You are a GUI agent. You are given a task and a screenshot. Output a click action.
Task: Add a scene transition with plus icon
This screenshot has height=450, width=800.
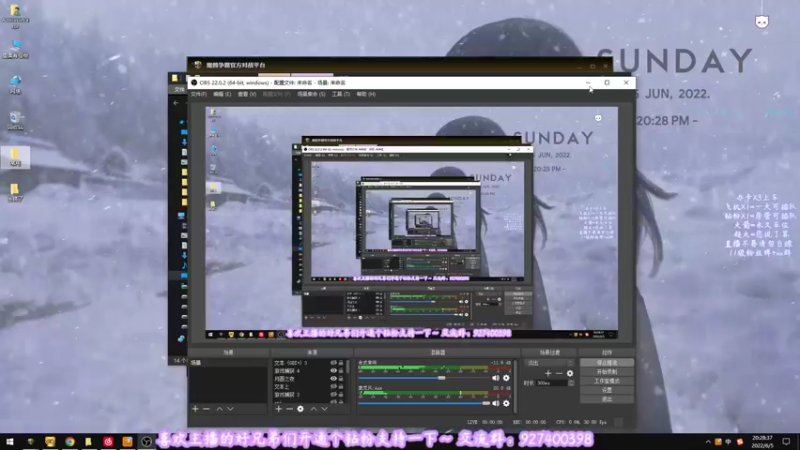(548, 373)
